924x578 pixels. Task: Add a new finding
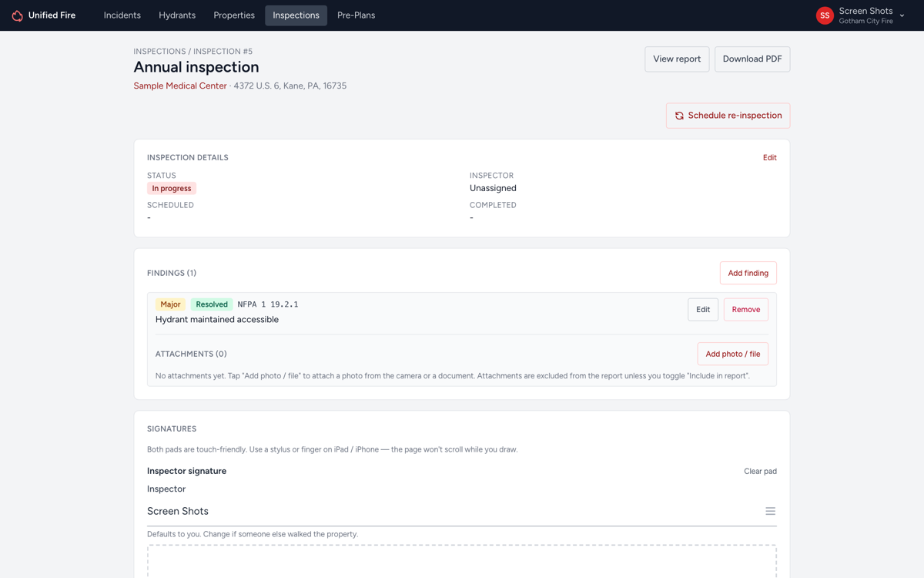coord(748,273)
